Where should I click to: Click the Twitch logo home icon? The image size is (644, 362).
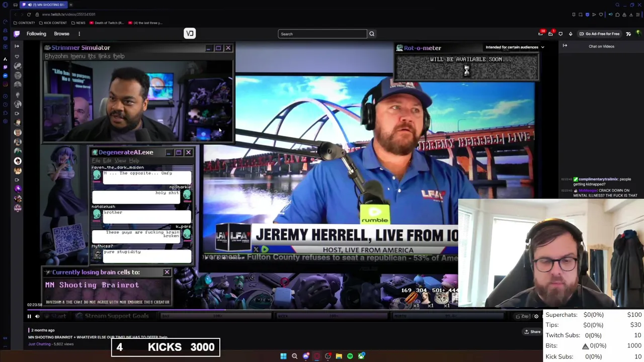(x=17, y=34)
